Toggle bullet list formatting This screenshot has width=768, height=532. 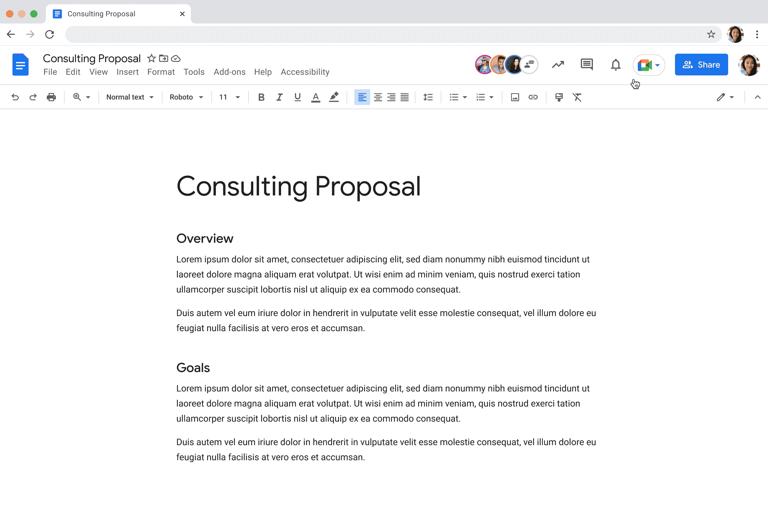pyautogui.click(x=454, y=97)
